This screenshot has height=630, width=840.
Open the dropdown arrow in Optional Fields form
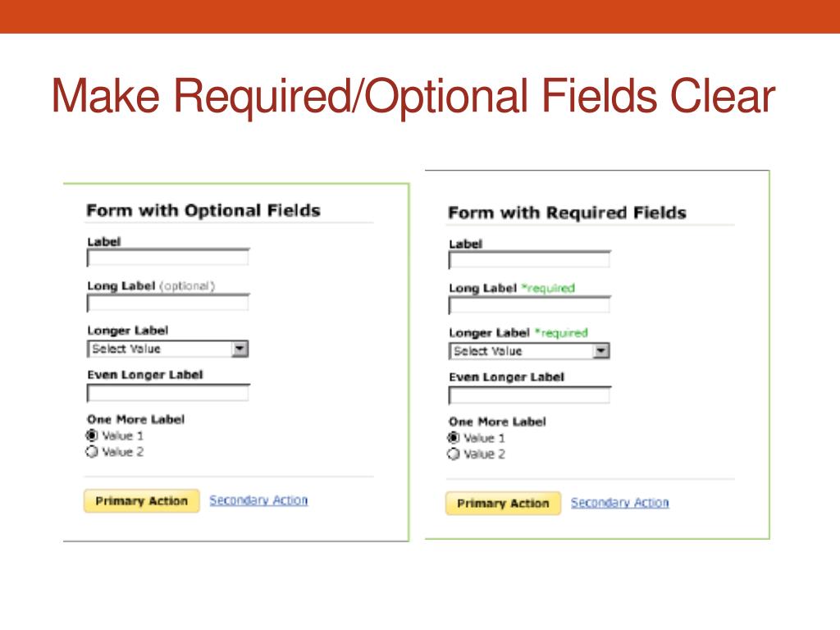click(x=240, y=349)
